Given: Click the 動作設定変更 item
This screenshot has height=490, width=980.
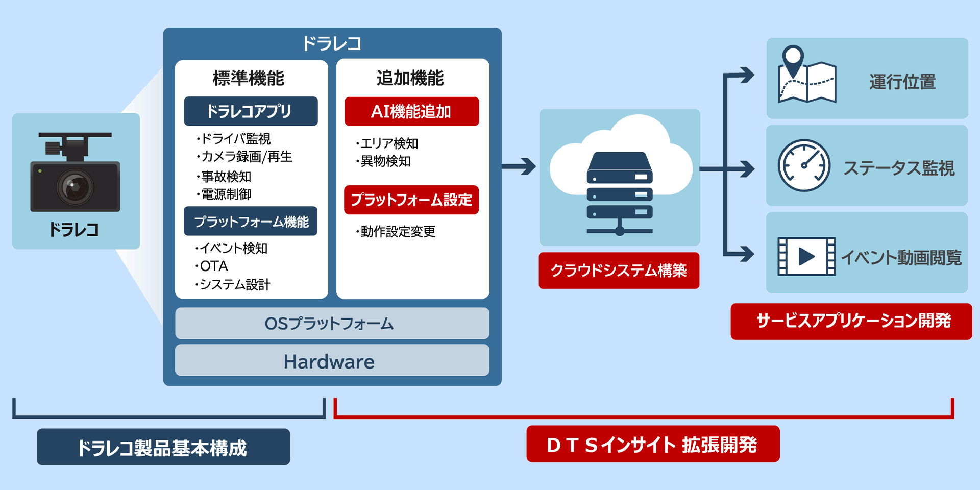Looking at the screenshot, I should click(x=396, y=232).
